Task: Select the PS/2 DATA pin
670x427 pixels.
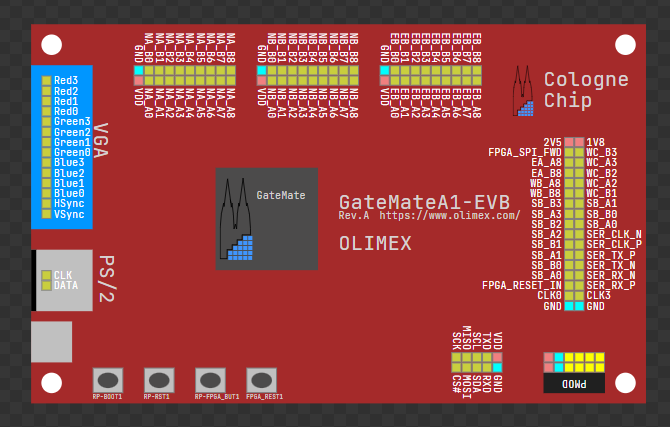Action: coord(47,286)
